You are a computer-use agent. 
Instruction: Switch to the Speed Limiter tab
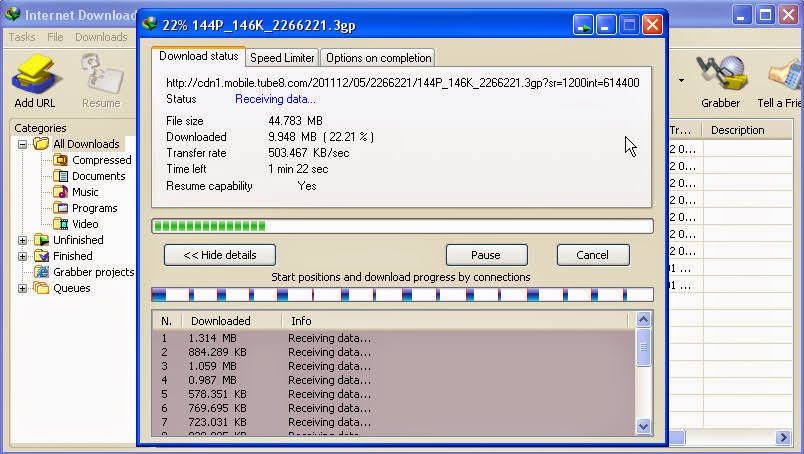pyautogui.click(x=282, y=58)
